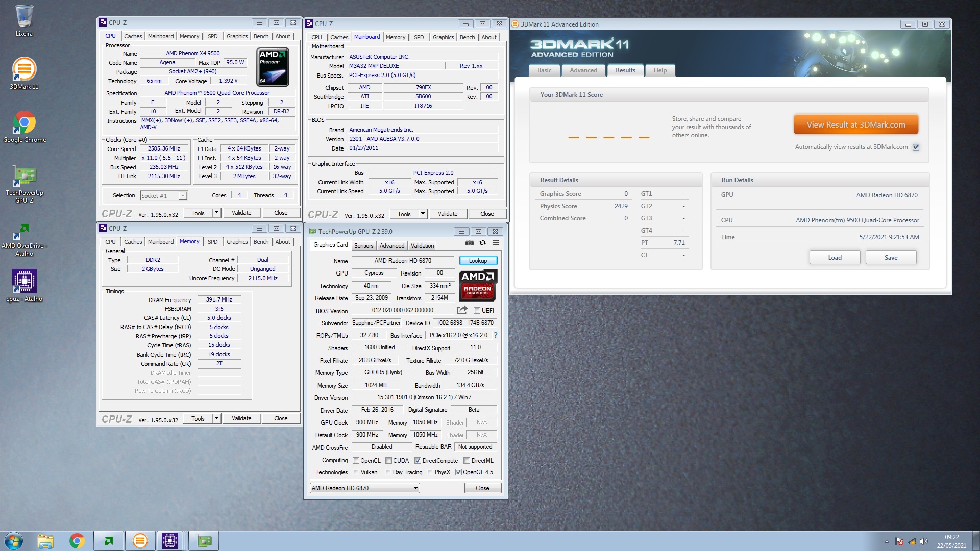Click Close button in GPU-Z window
Screen dimensions: 980x551
click(482, 488)
